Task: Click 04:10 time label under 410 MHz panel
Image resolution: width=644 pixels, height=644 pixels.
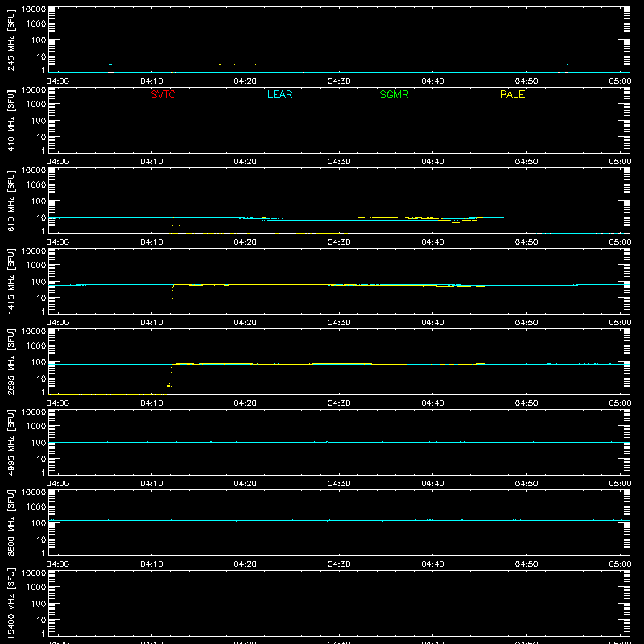Action: coord(151,162)
